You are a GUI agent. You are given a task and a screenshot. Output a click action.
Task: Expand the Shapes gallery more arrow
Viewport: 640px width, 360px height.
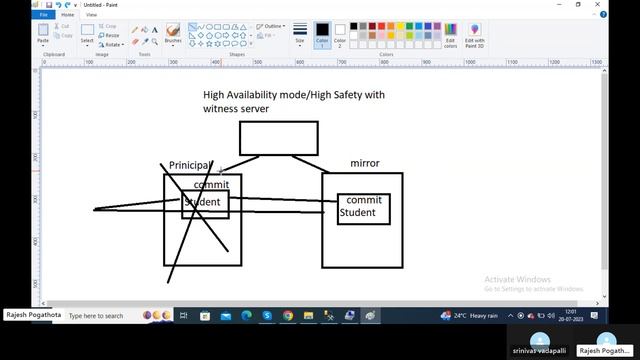coord(251,44)
